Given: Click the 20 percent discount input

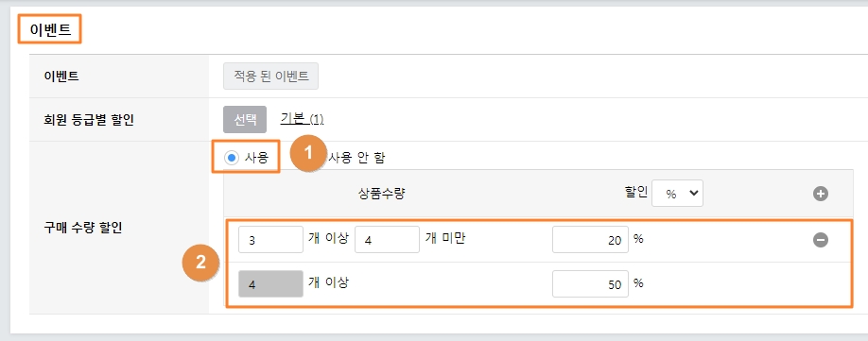Looking at the screenshot, I should pos(590,239).
